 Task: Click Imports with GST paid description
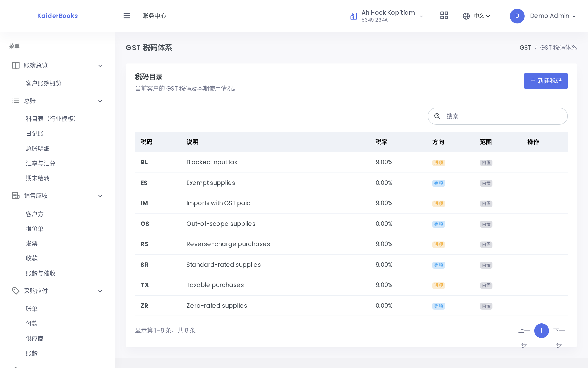(218, 203)
